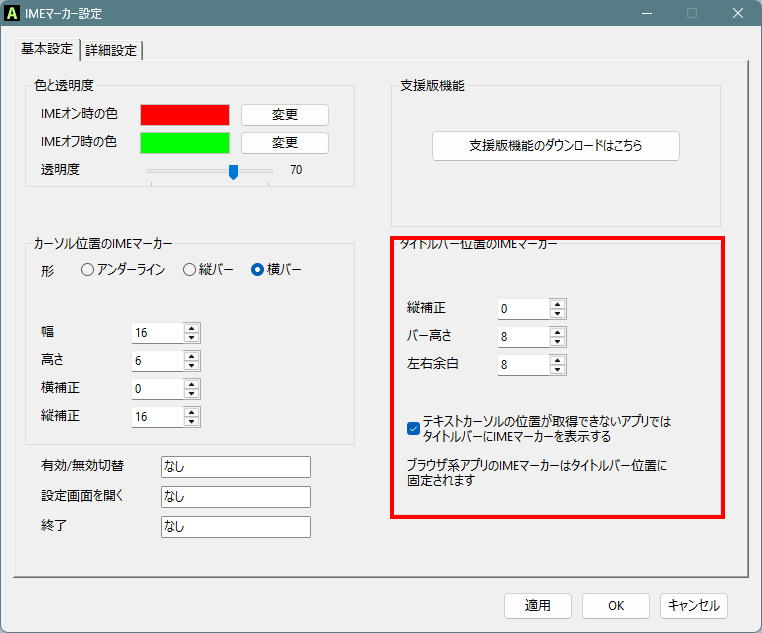Toggle タイトルバーにIMEマーカーを表示する checkbox
Screen dimensions: 762x633
pyautogui.click(x=413, y=428)
